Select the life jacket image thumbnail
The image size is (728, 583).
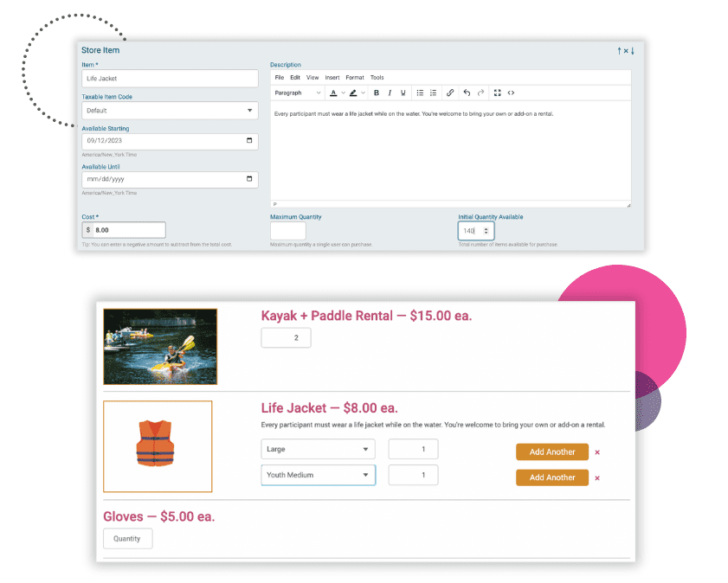(x=158, y=446)
